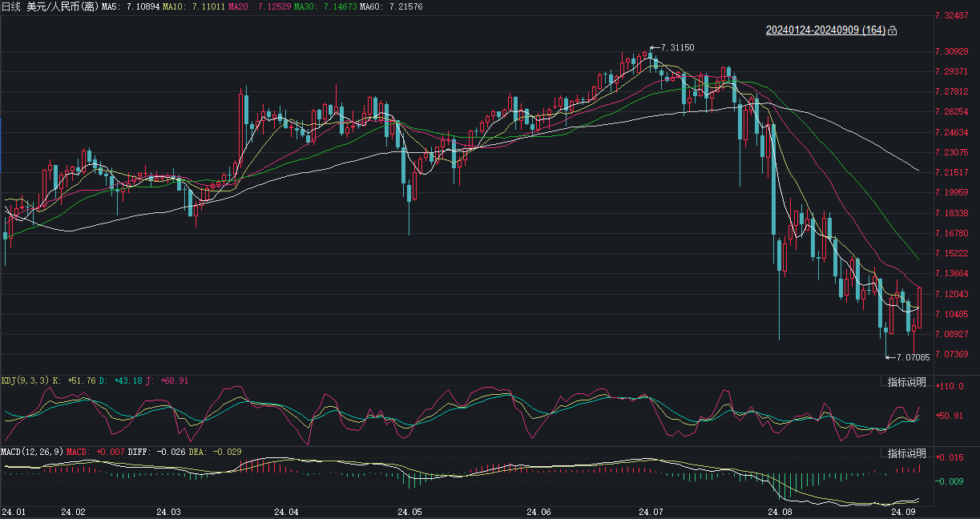Image resolution: width=980 pixels, height=519 pixels.
Task: Click the 7.15222 price axis label
Action: coord(952,253)
